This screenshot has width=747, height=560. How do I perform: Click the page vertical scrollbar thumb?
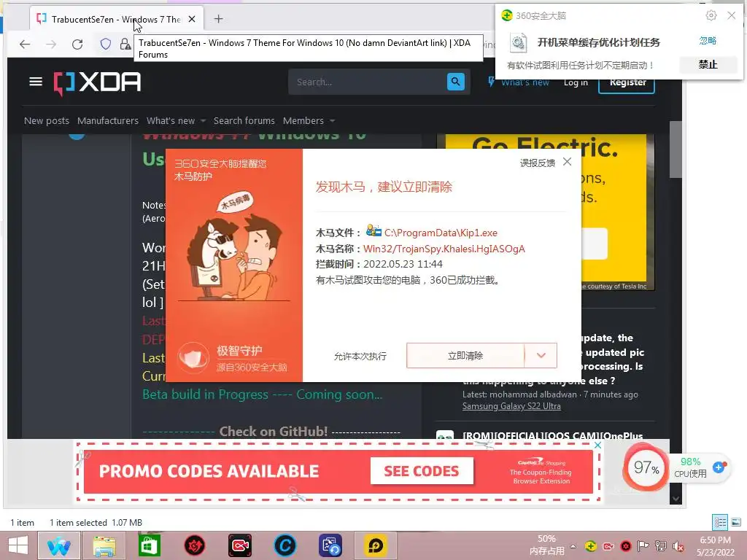[675, 149]
